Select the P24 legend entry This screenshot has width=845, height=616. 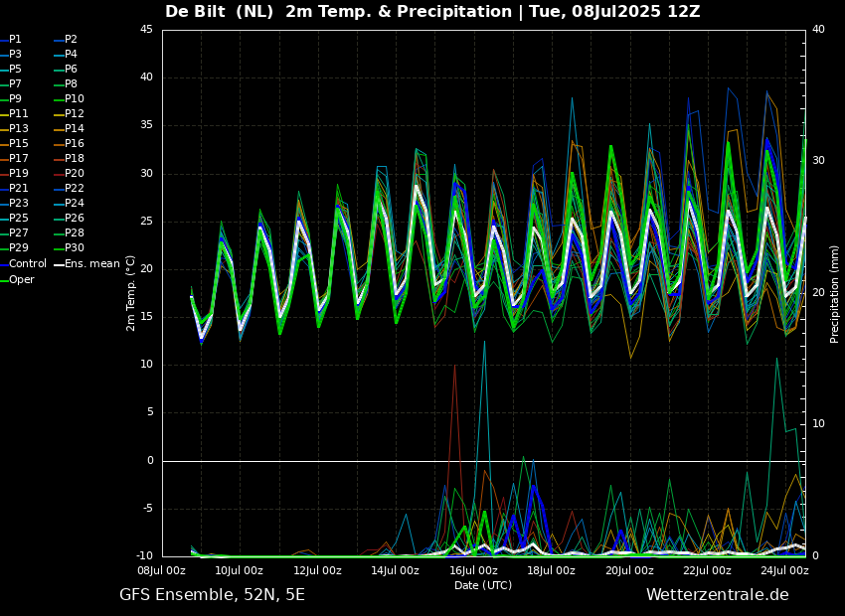pyautogui.click(x=74, y=204)
